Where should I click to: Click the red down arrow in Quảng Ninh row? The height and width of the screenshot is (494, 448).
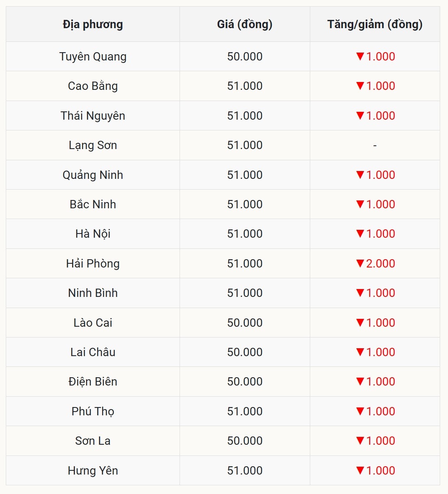click(x=360, y=175)
